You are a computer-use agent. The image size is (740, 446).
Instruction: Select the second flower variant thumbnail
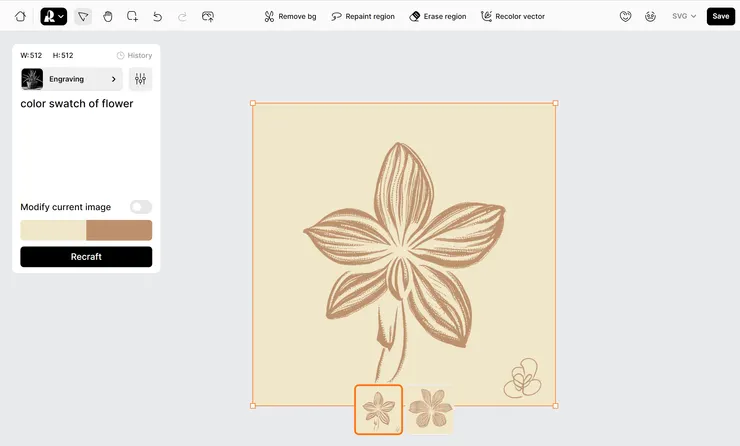pyautogui.click(x=429, y=410)
